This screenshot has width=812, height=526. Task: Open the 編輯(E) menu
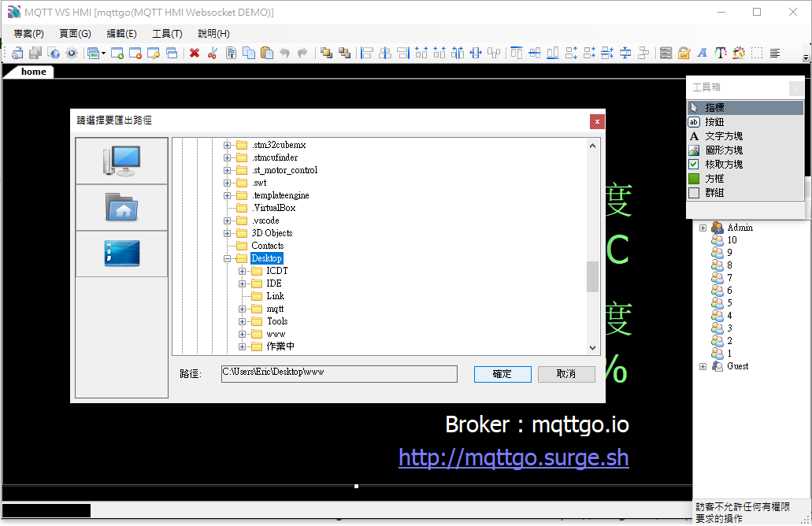pos(122,34)
